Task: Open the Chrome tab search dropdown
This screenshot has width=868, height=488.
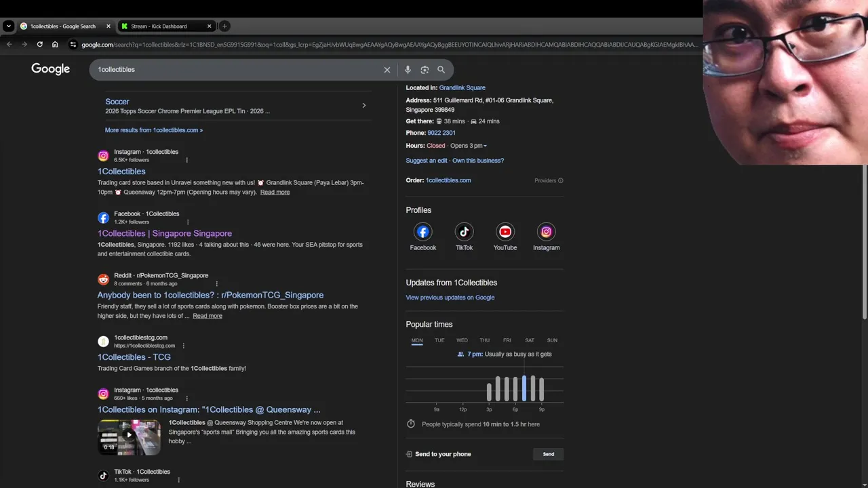Action: 8,26
